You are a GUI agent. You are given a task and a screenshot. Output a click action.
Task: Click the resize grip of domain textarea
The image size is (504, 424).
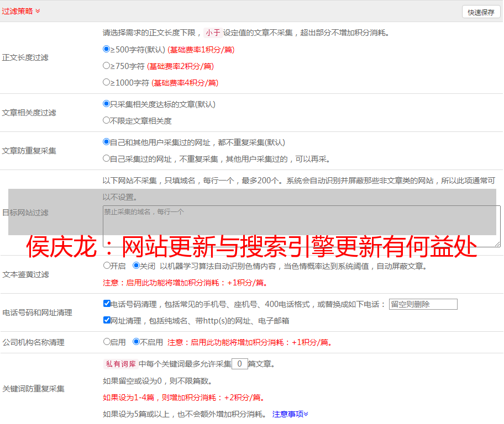pos(497,245)
